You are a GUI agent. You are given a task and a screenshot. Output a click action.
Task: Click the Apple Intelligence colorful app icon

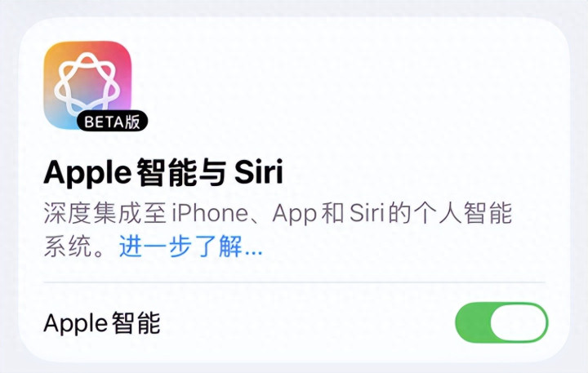[88, 85]
